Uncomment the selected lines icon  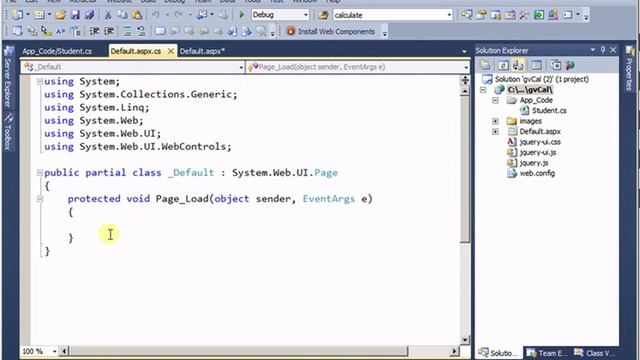pos(141,31)
